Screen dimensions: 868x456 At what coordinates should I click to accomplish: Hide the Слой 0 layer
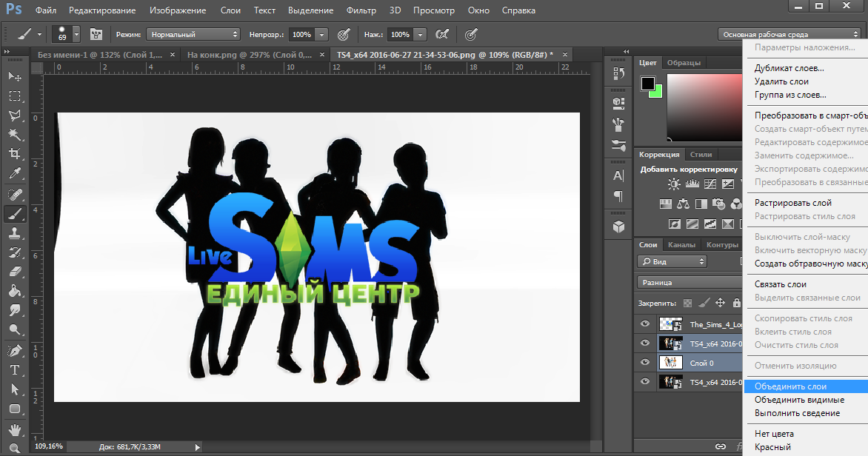(x=645, y=363)
